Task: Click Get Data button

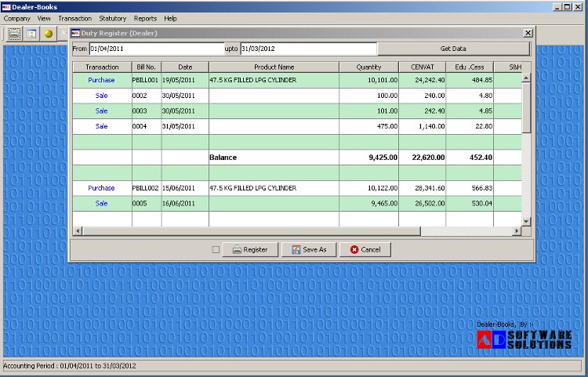Action: coord(454,49)
